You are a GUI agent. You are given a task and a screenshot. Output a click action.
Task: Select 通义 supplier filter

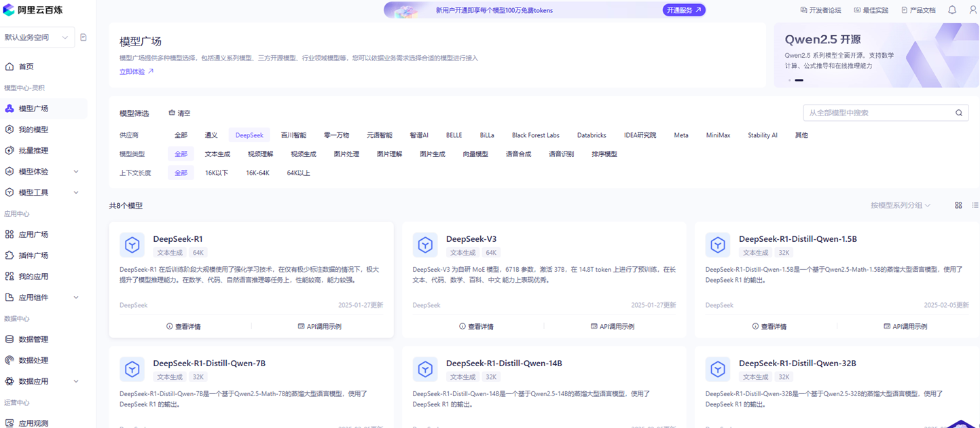[x=211, y=135]
